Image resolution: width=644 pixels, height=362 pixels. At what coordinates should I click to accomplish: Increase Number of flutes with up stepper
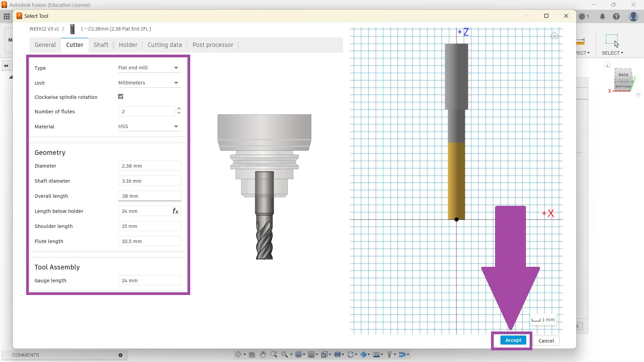click(179, 109)
